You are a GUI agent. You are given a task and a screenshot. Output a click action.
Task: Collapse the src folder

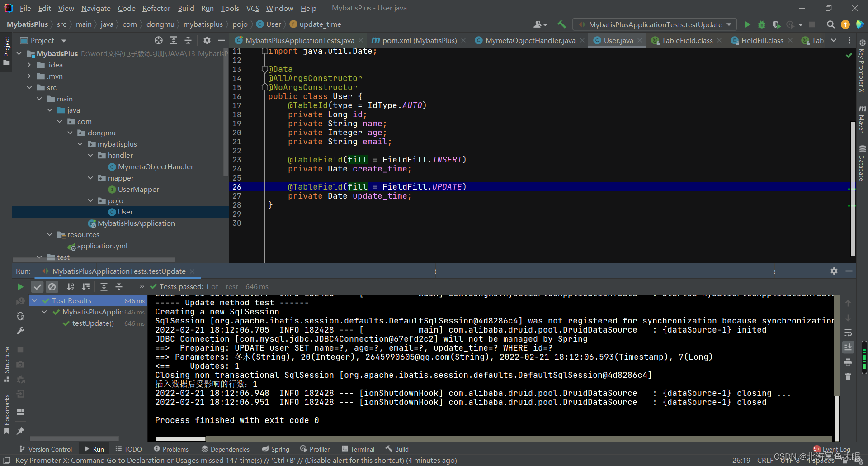pyautogui.click(x=29, y=87)
